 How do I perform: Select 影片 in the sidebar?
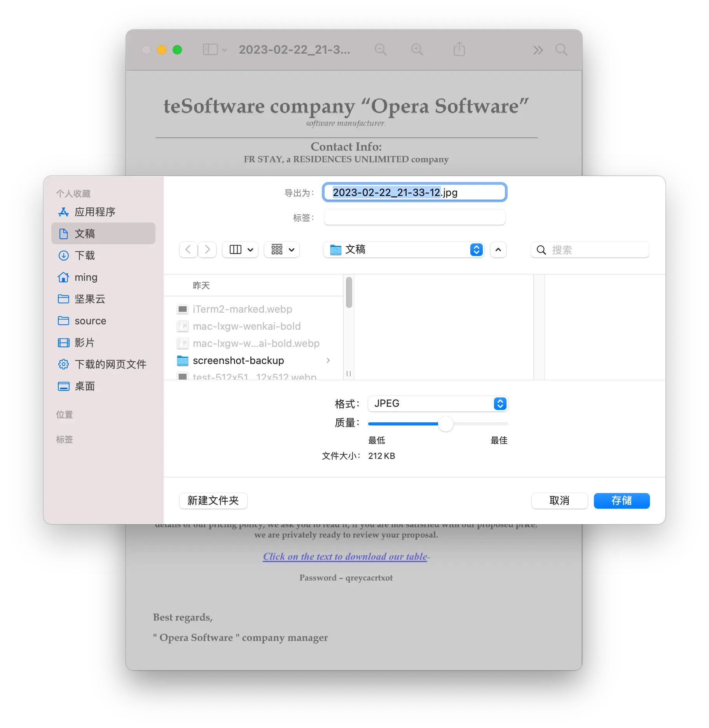103,343
